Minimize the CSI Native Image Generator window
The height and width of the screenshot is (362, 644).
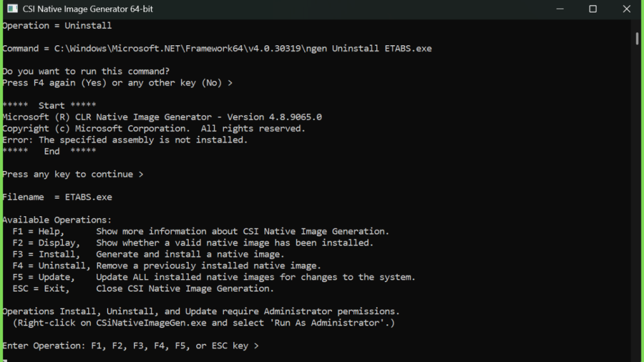point(560,9)
